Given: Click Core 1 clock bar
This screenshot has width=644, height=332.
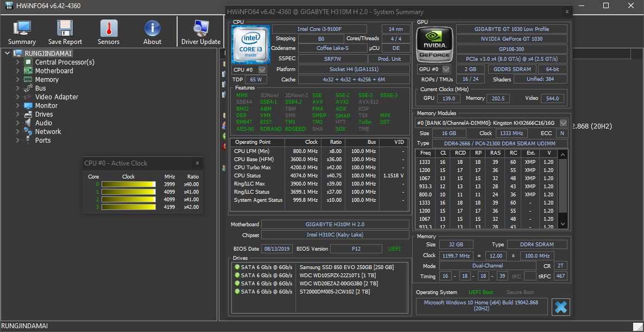Looking at the screenshot, I should pyautogui.click(x=129, y=191).
